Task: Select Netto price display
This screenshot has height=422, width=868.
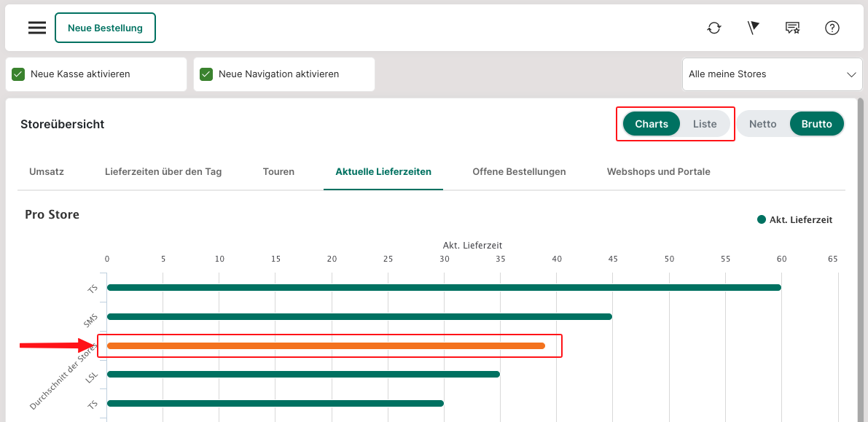Action: [762, 124]
